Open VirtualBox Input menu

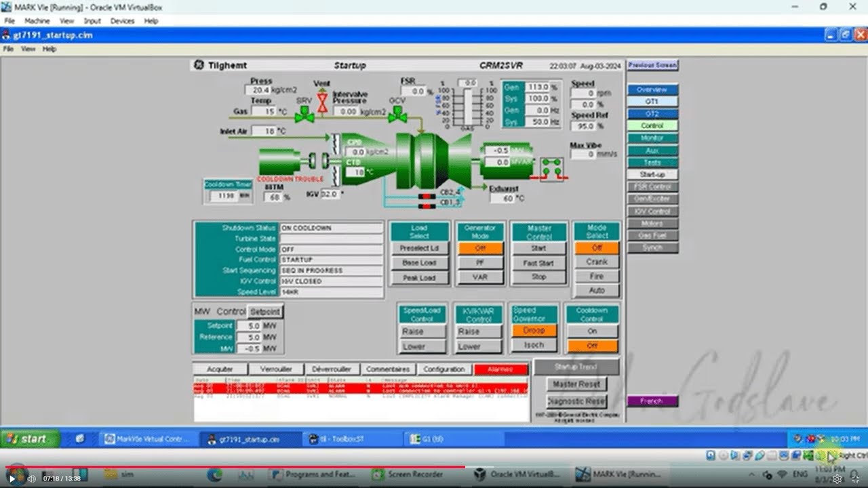point(92,21)
